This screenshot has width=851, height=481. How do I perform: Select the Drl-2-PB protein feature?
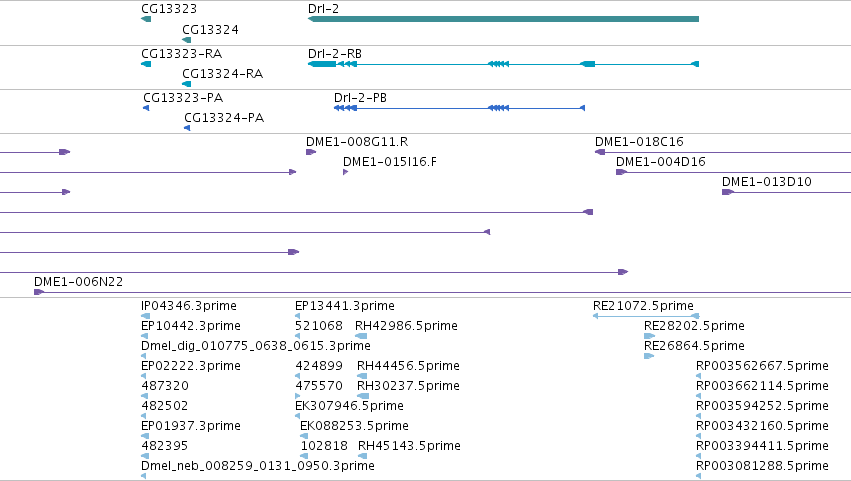[x=459, y=108]
